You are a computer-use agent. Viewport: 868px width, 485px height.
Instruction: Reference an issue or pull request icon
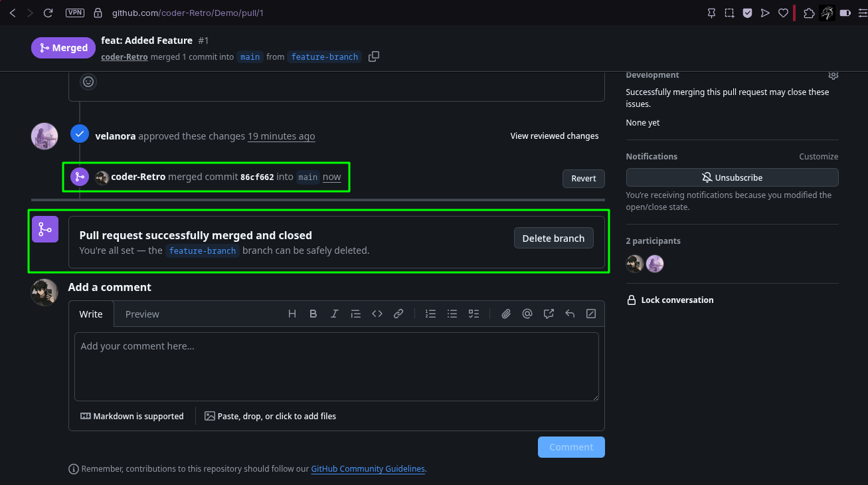click(x=549, y=314)
